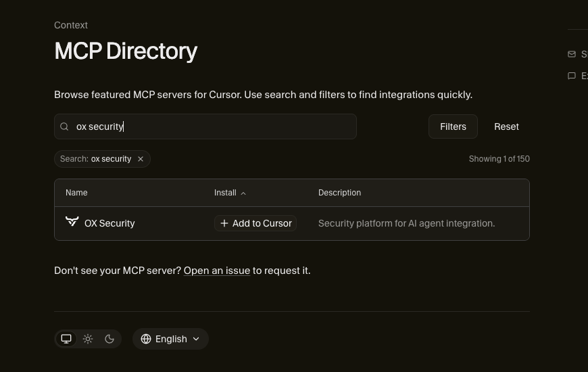Enable light theme with the sun icon
588x372 pixels.
point(88,339)
